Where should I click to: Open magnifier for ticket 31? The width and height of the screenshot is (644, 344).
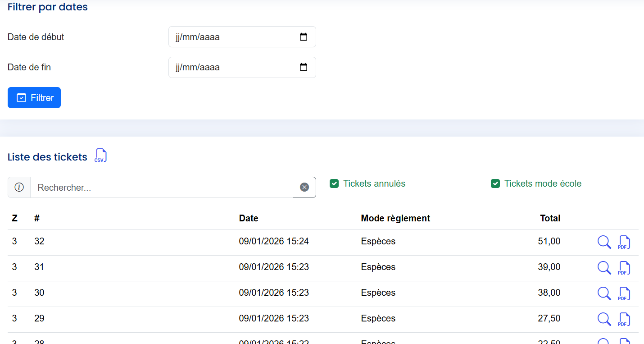[604, 268]
